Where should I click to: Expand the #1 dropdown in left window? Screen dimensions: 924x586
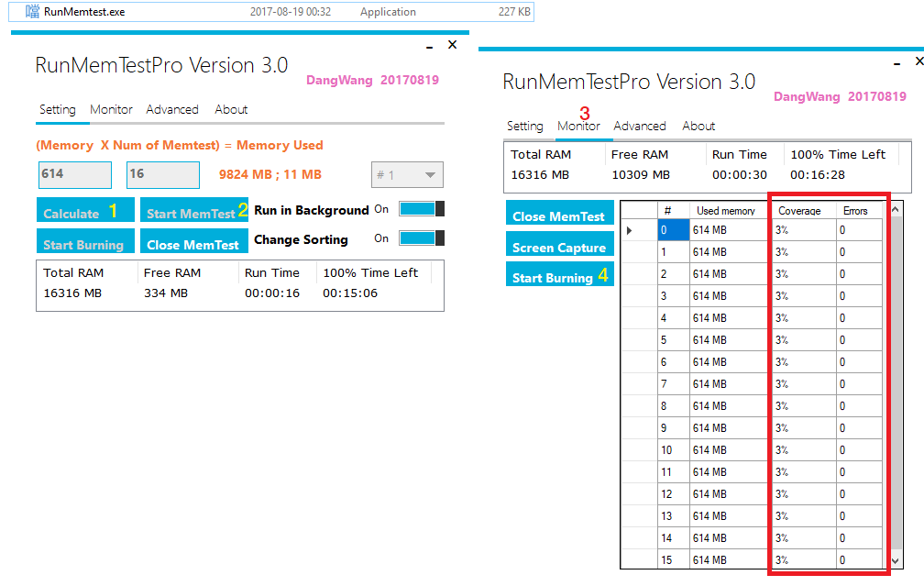coord(407,174)
